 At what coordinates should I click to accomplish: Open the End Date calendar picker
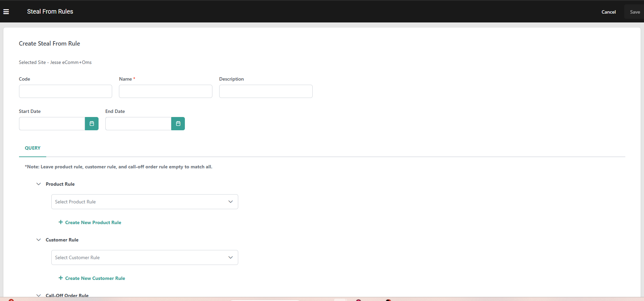178,123
